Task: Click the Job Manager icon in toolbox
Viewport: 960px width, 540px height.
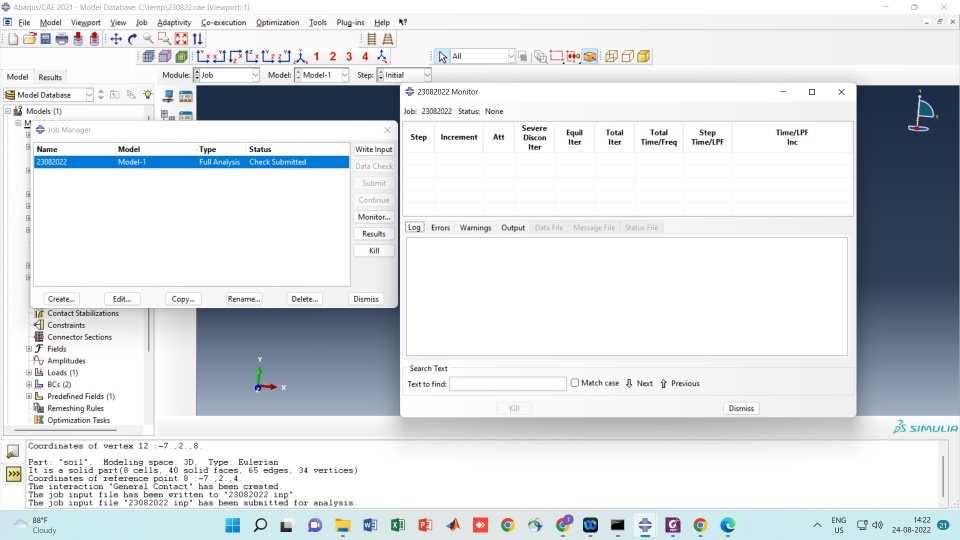Action: point(186,96)
